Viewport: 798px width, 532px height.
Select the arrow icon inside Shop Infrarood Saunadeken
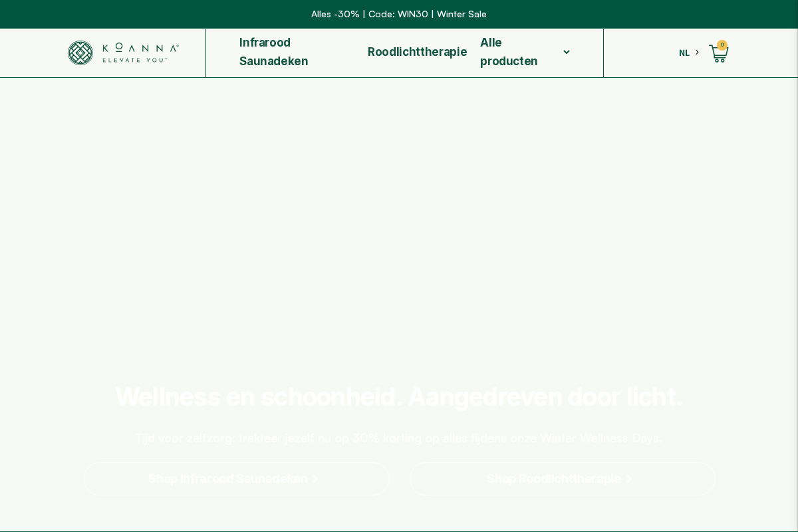click(316, 479)
